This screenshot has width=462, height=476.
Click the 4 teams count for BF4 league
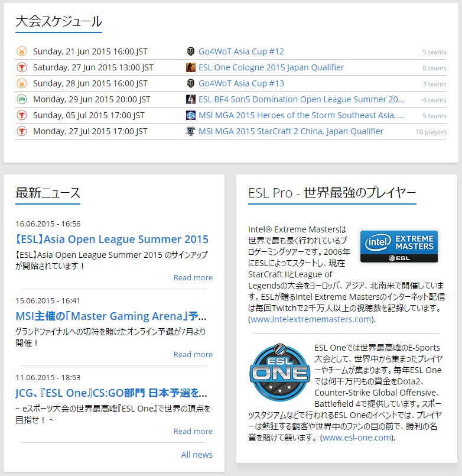point(435,100)
